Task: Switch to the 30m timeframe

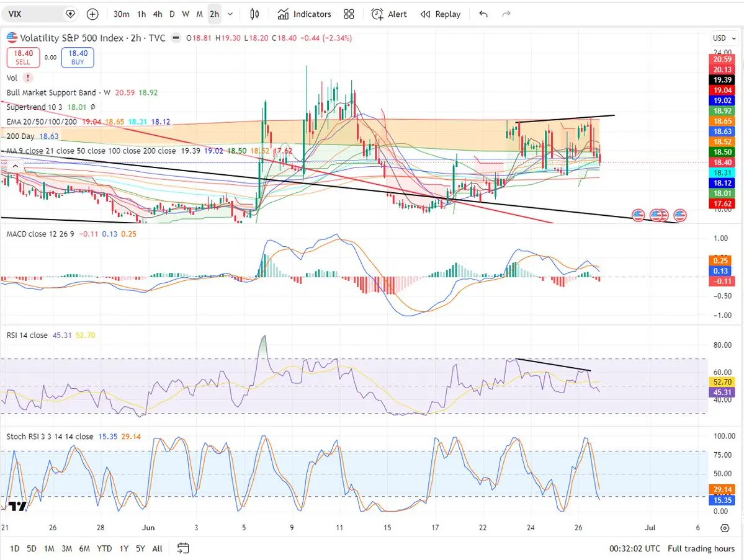Action: 122,14
